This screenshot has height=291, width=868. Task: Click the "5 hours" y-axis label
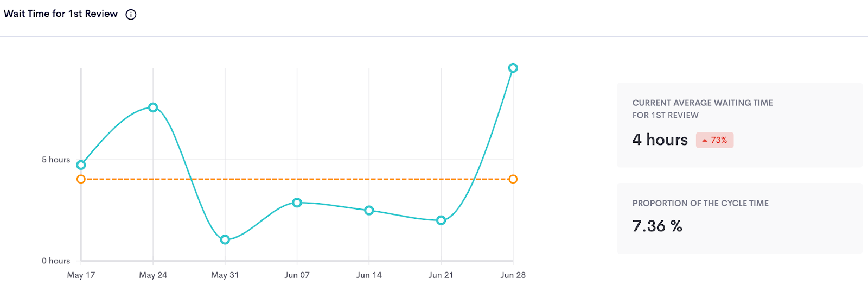point(56,160)
